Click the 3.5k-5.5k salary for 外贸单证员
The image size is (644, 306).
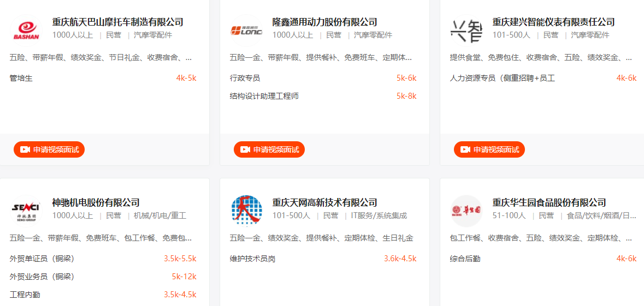coord(180,259)
